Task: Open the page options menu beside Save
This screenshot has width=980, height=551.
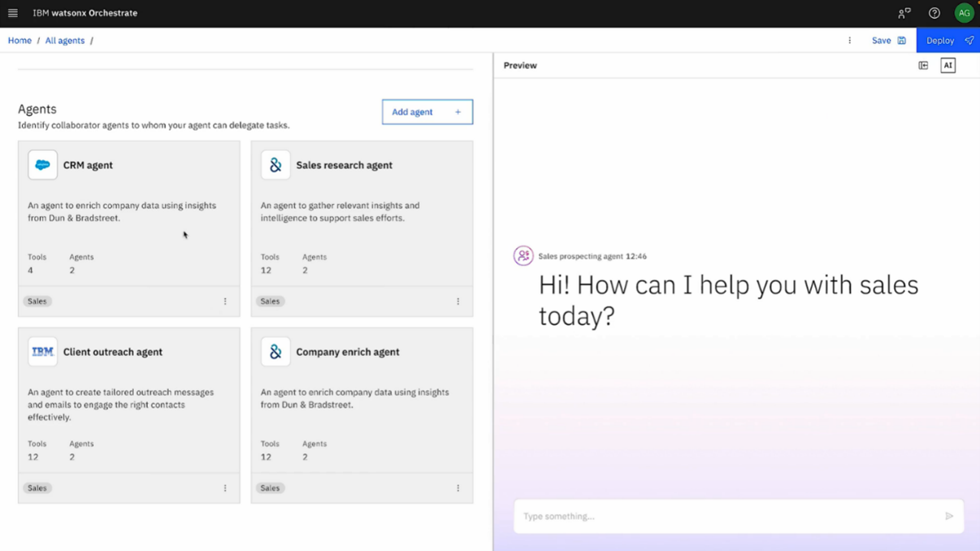Action: pyautogui.click(x=850, y=41)
